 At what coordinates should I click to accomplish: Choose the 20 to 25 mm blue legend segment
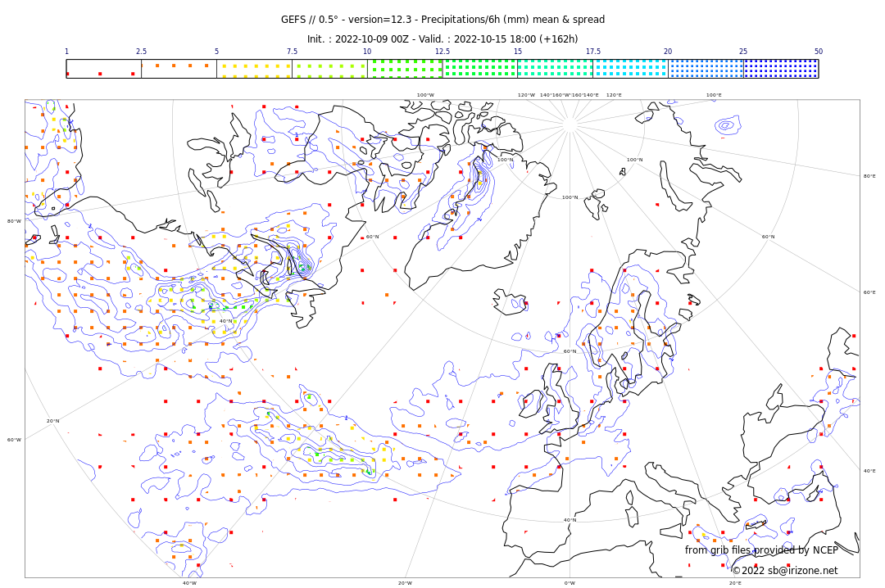(706, 69)
